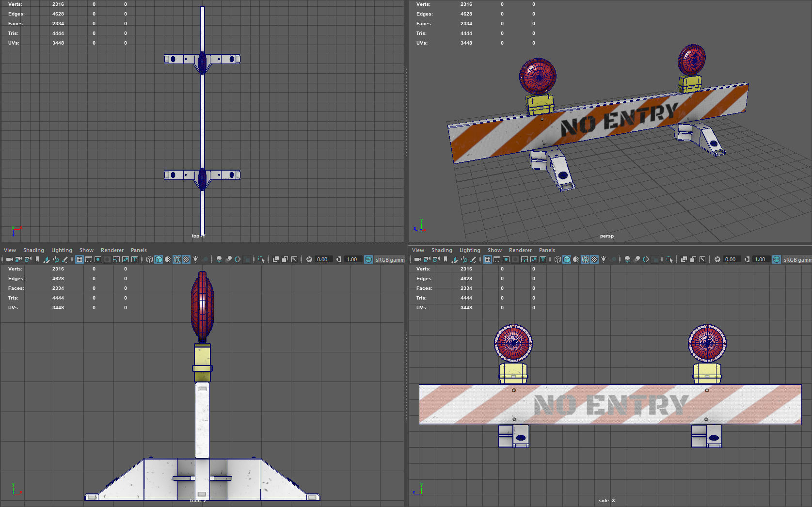Toggle Use Default Material in front panel

[168, 259]
